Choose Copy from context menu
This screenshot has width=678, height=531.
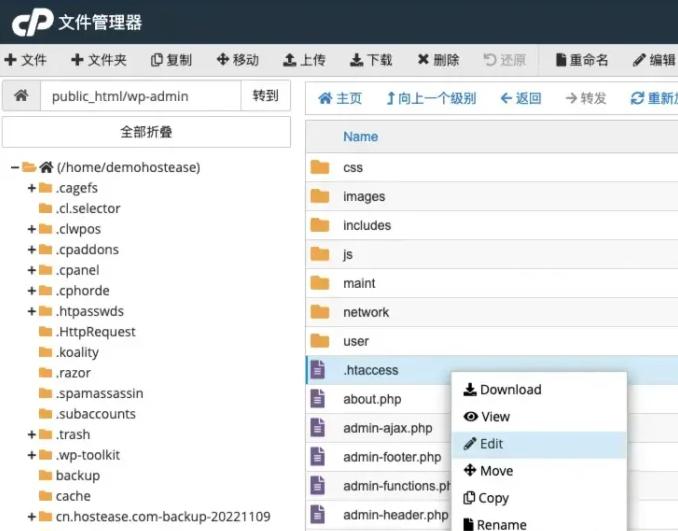[x=539, y=498]
